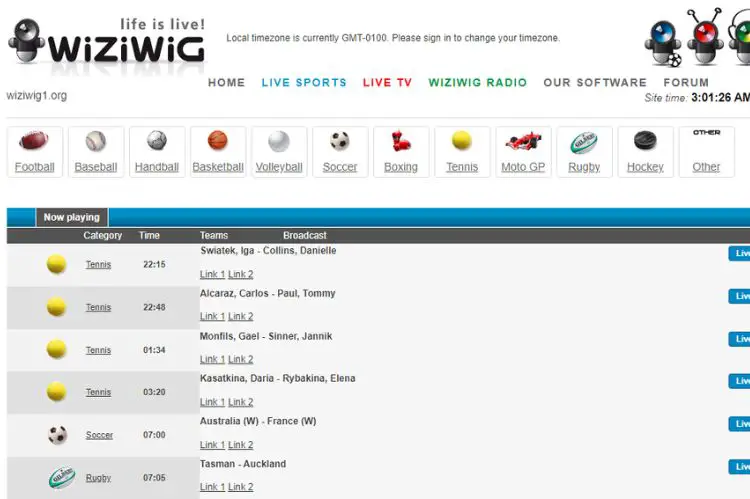Click the red-eyed robot mascot with antennae

point(705,37)
